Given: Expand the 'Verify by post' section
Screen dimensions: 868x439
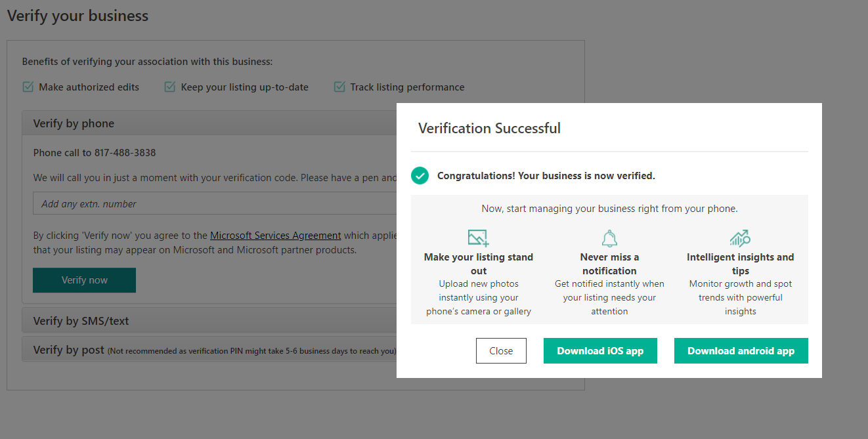Looking at the screenshot, I should (x=209, y=350).
